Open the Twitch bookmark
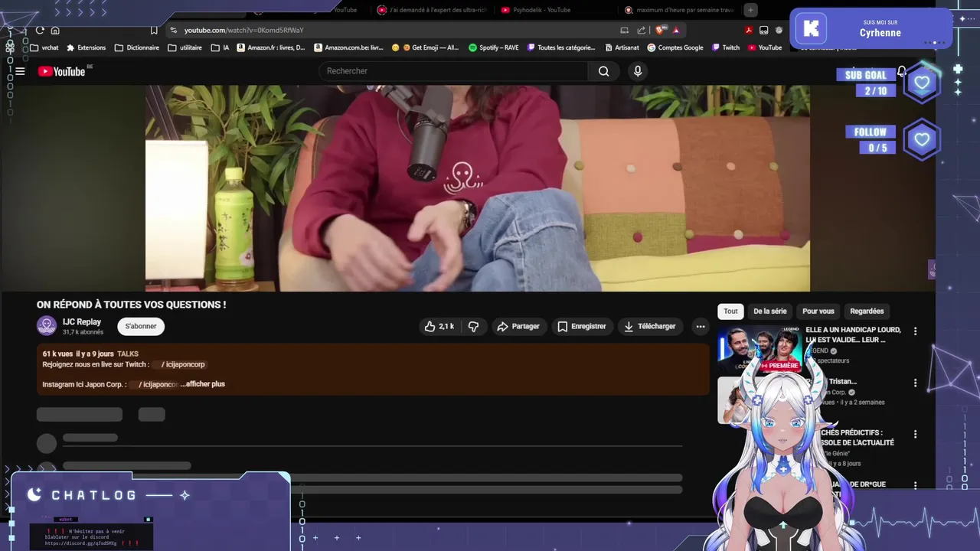Image resolution: width=980 pixels, height=551 pixels. [x=725, y=47]
